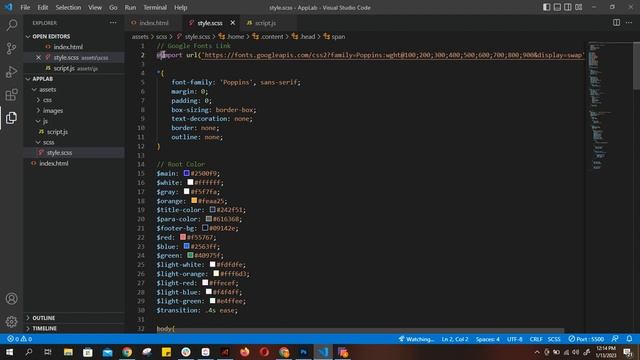Image resolution: width=640 pixels, height=360 pixels.
Task: Click Ln 2, Col 2 cursor position
Action: tap(455, 339)
